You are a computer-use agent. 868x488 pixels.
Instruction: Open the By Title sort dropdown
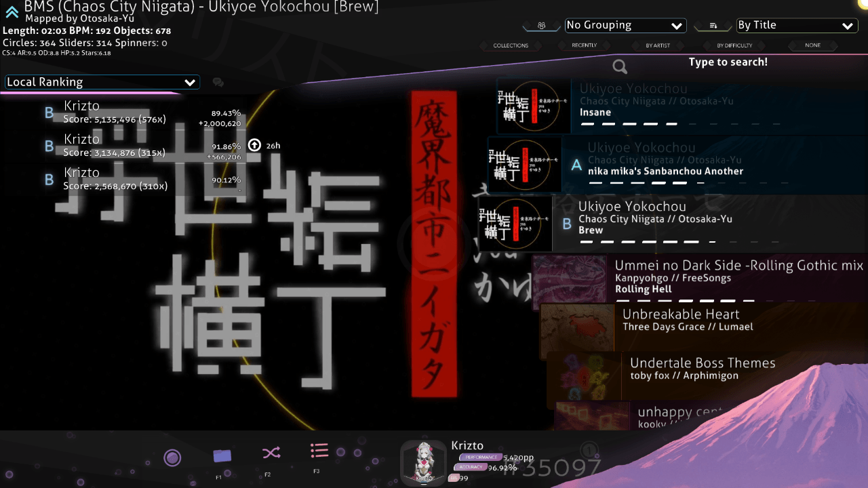[797, 26]
